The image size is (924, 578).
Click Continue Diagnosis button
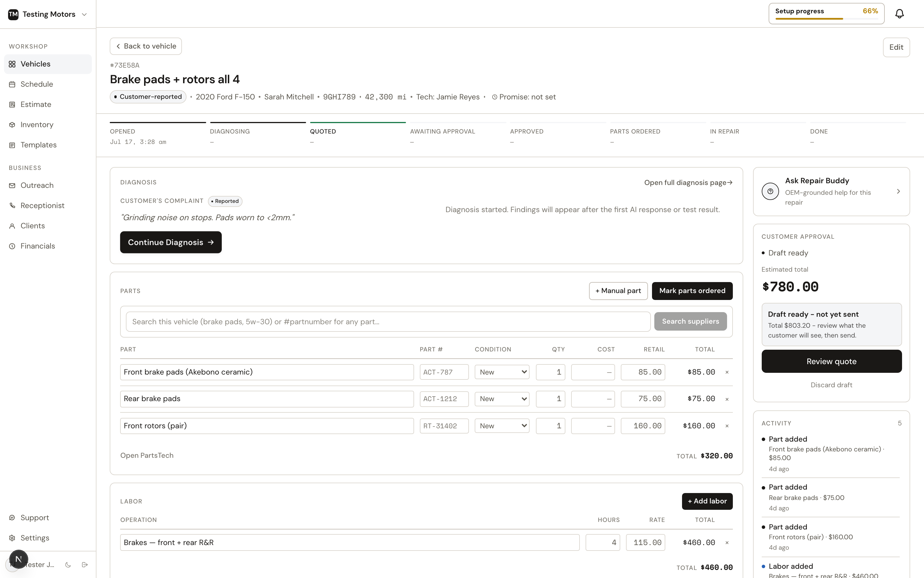tap(171, 242)
